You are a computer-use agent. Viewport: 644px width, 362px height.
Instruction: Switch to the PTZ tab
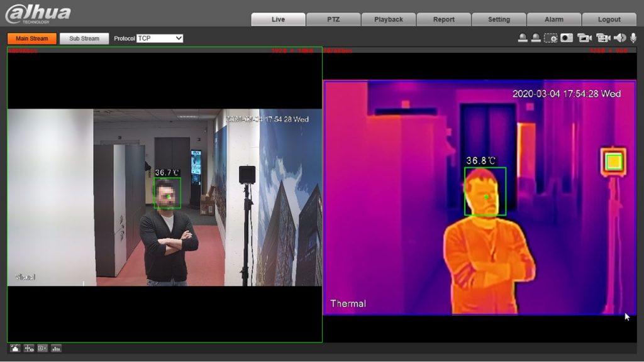pyautogui.click(x=333, y=19)
